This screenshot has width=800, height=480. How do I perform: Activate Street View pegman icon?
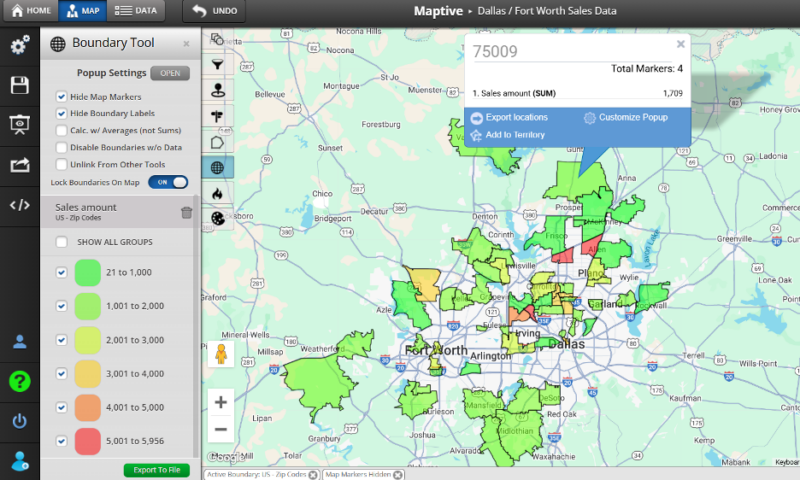click(221, 353)
